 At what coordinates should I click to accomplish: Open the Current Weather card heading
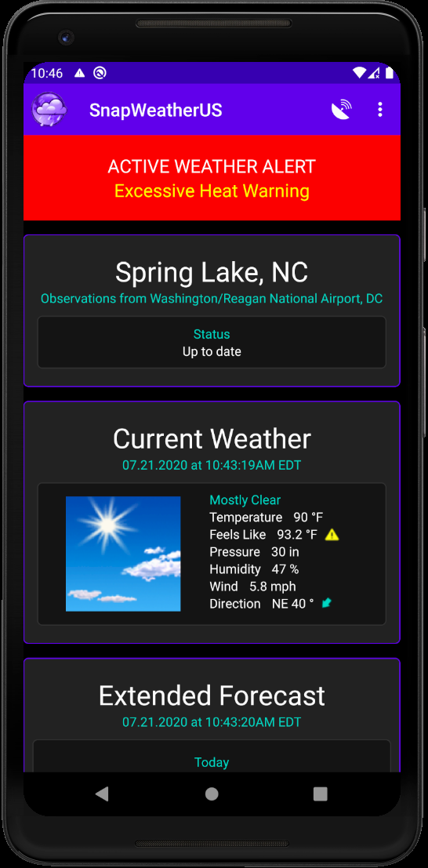point(212,438)
